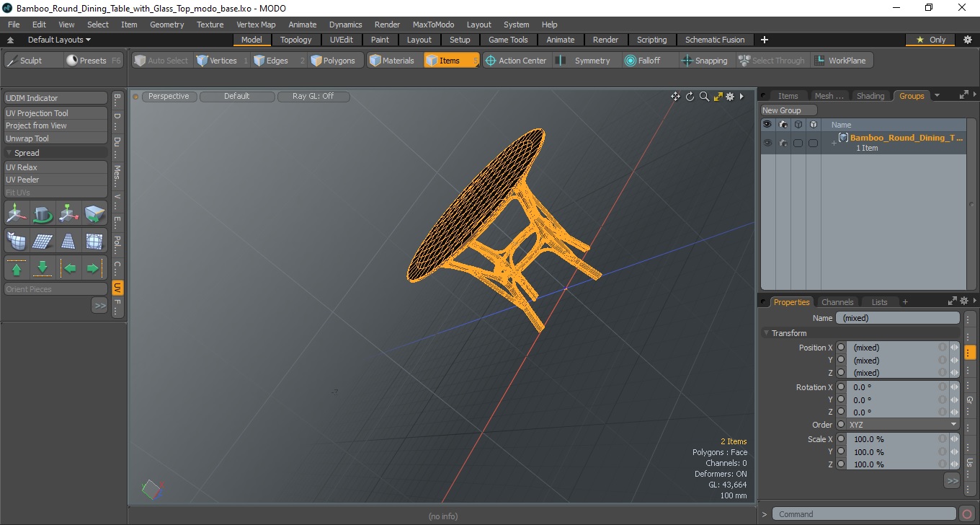Image resolution: width=980 pixels, height=525 pixels.
Task: Toggle render camera icon of Bamboo group
Action: click(783, 143)
